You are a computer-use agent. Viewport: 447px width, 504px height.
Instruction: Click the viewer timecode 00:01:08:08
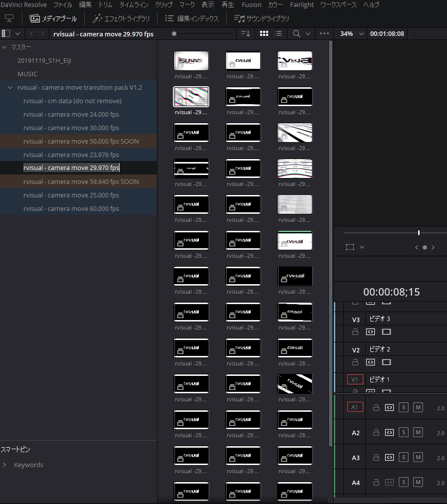click(387, 33)
